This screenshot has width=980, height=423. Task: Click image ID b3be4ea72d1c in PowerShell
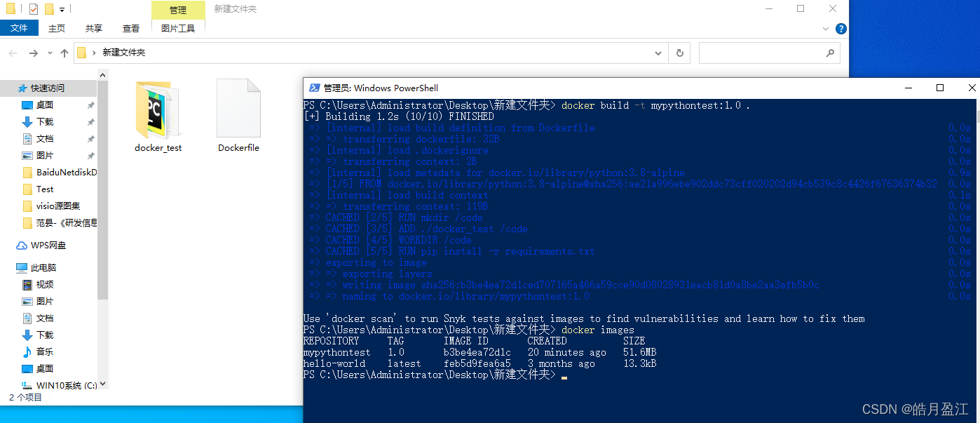pyautogui.click(x=477, y=352)
